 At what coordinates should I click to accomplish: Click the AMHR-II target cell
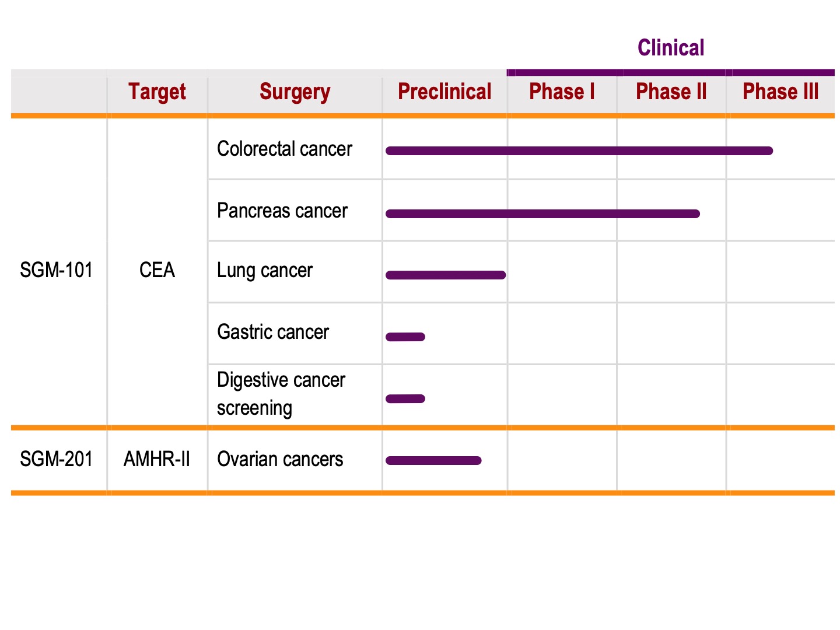pyautogui.click(x=157, y=459)
